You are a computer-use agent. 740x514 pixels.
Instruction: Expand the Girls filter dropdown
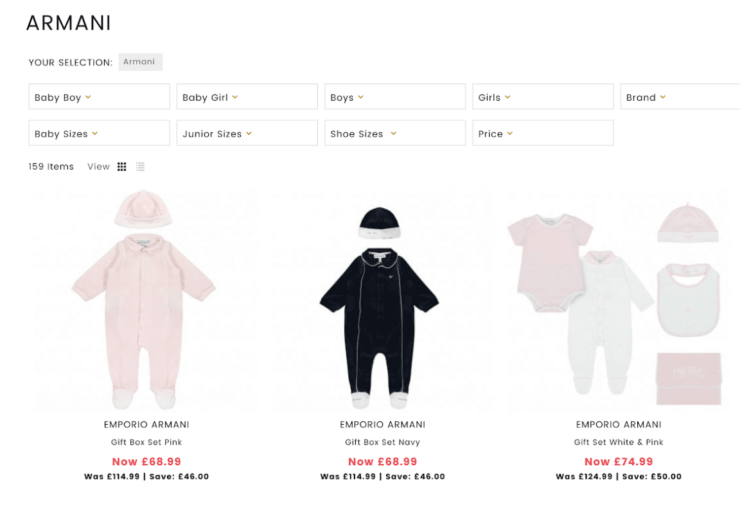coord(543,97)
